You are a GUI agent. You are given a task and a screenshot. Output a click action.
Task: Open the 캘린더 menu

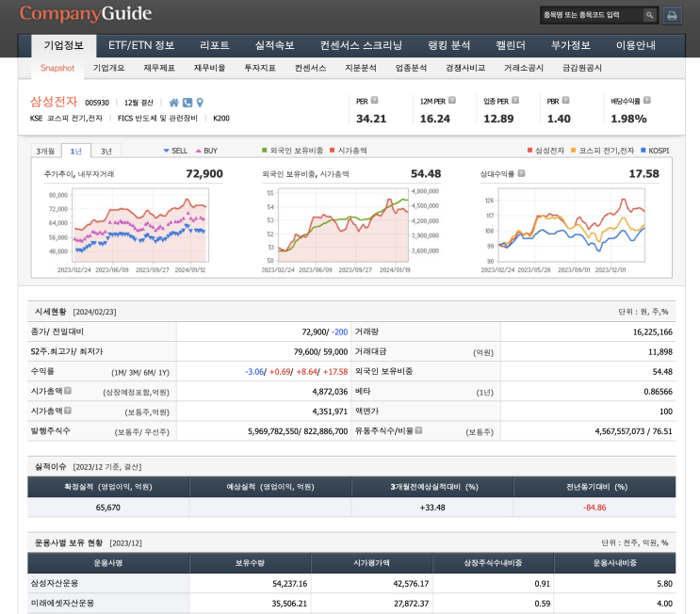coord(511,45)
